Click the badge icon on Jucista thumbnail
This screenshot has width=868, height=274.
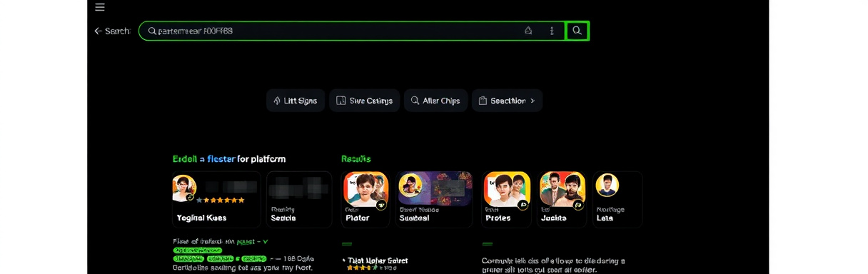pos(578,205)
